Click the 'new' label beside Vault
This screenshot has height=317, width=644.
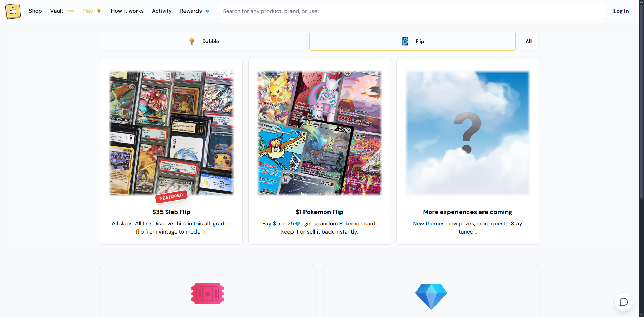[70, 11]
